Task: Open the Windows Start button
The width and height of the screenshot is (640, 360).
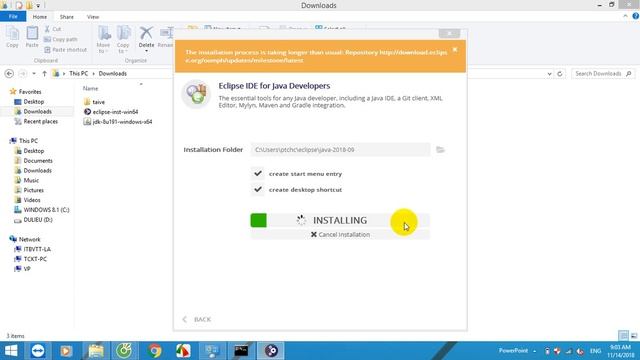Action: 11,351
